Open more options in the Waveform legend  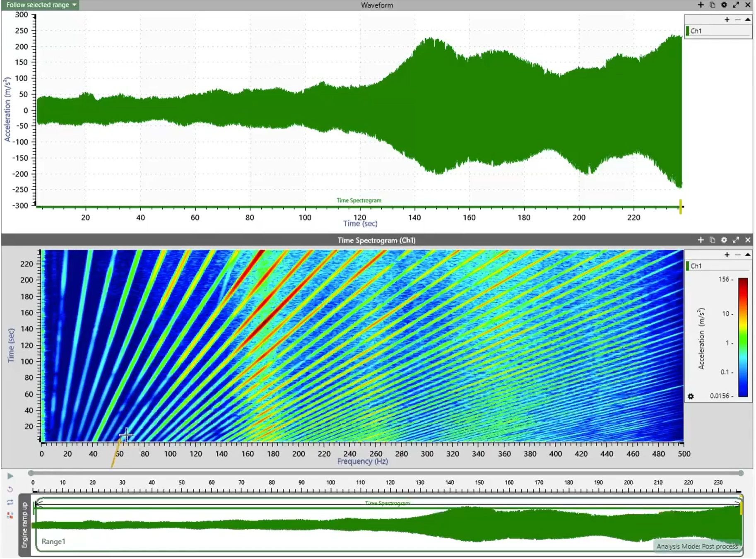738,19
